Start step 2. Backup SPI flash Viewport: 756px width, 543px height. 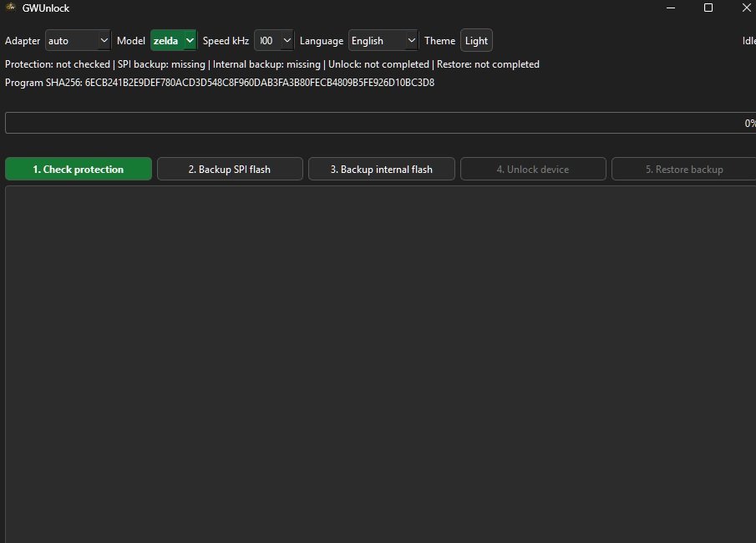(230, 170)
